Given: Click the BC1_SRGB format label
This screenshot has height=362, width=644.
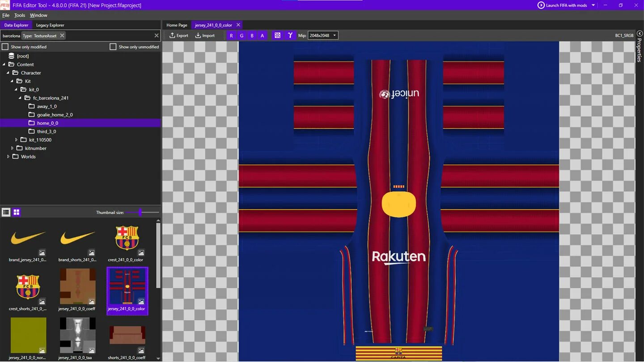Looking at the screenshot, I should coord(624,35).
